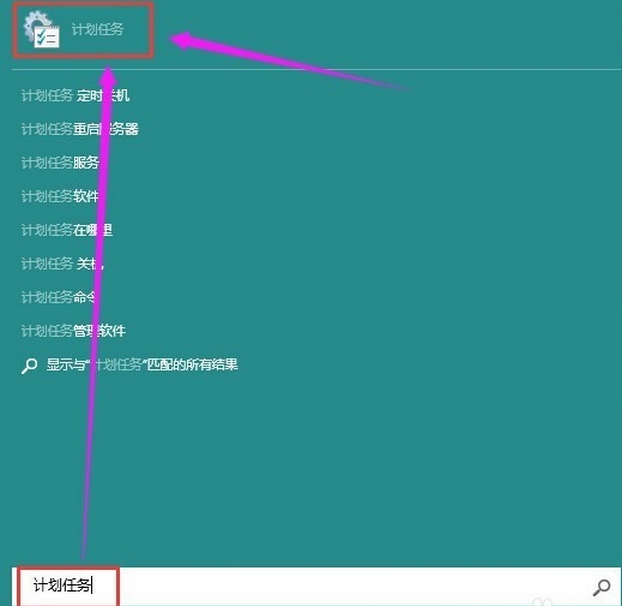The width and height of the screenshot is (622, 606).
Task: Select the 计划任务命令 suggestion
Action: tap(59, 297)
